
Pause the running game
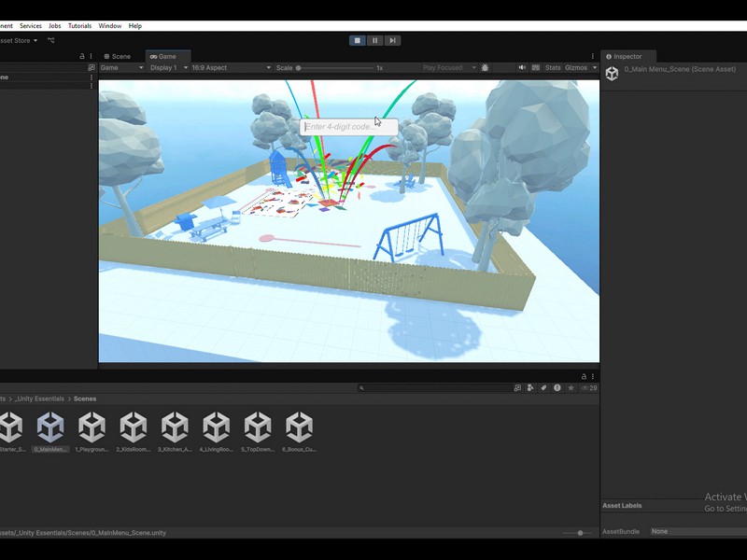coord(374,40)
